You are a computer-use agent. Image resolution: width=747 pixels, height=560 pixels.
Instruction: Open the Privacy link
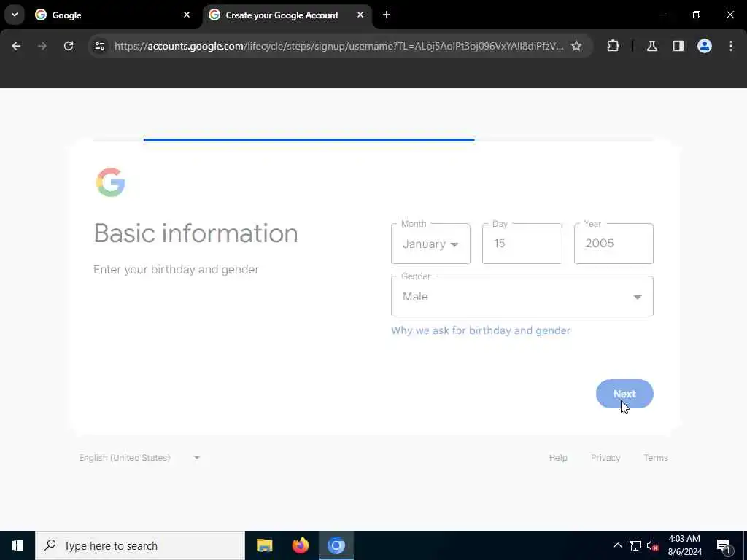(605, 458)
